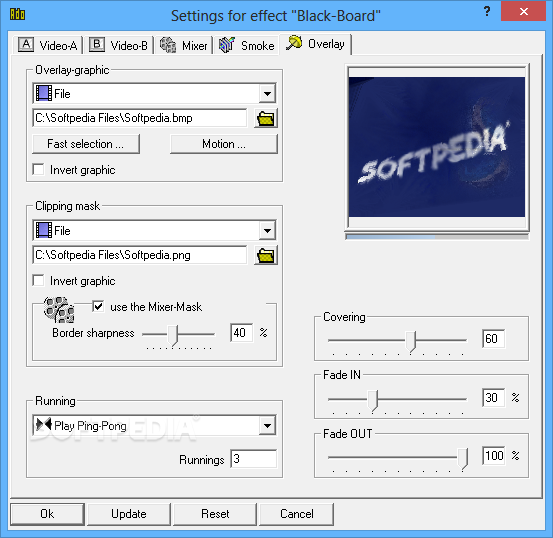This screenshot has height=538, width=553.
Task: Click the Covering value field showing 60
Action: 493,339
